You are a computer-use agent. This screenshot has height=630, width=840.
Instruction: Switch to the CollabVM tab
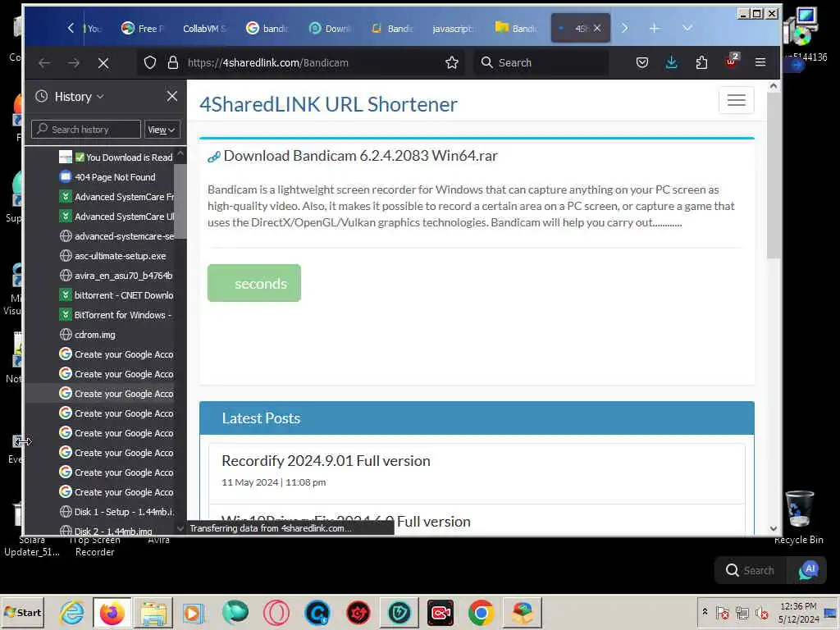(204, 29)
